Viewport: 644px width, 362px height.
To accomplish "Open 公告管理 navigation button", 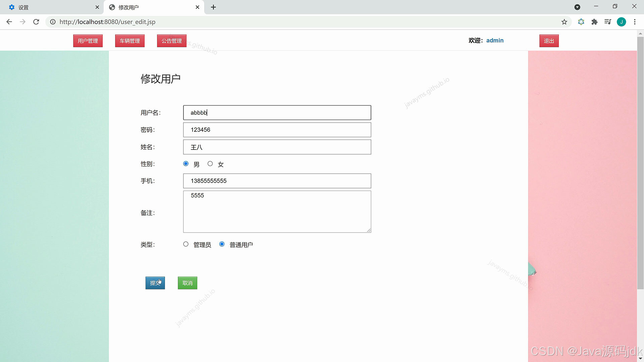I will coord(172,41).
